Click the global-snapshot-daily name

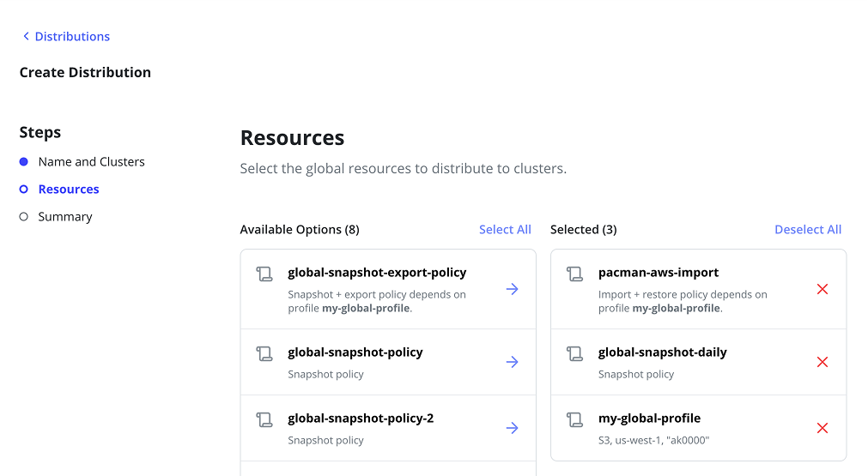pyautogui.click(x=663, y=352)
